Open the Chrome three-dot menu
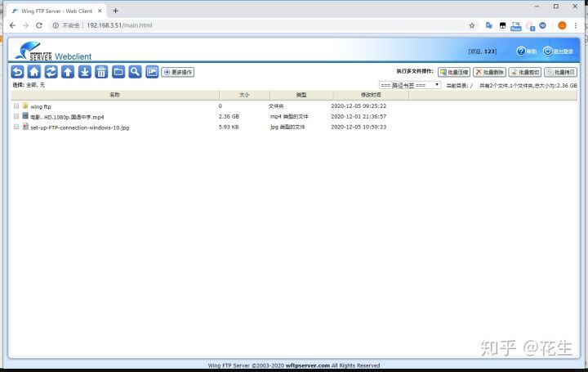The height and width of the screenshot is (372, 588). tap(575, 25)
